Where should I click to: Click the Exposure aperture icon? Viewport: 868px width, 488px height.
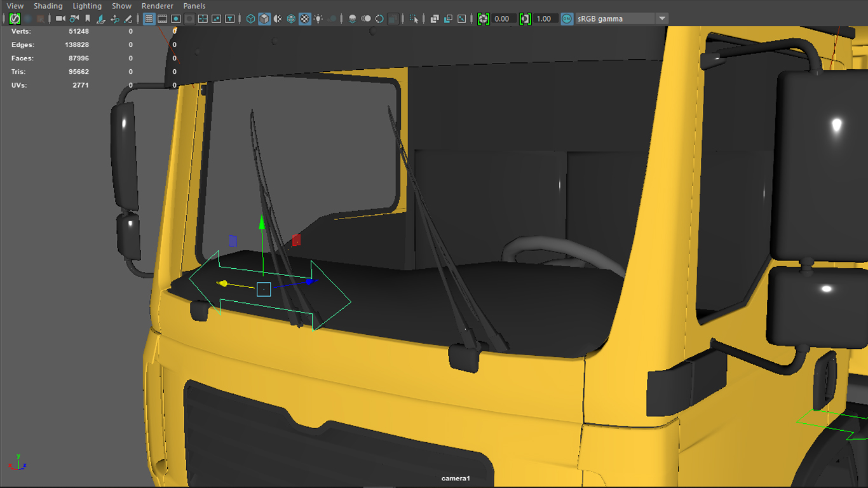(x=484, y=19)
